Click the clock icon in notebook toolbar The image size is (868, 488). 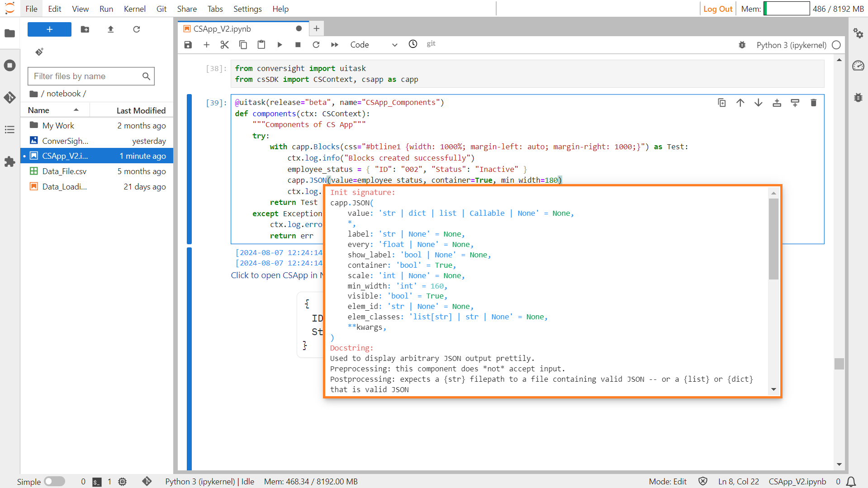pyautogui.click(x=413, y=44)
